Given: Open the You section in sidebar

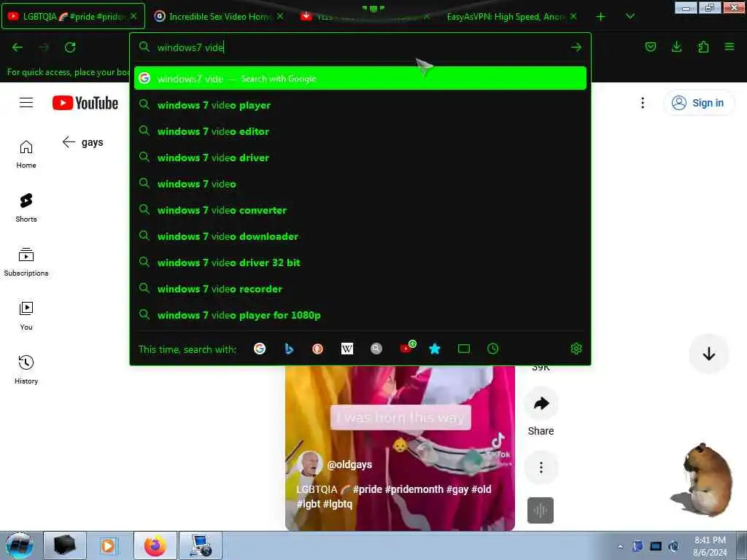Looking at the screenshot, I should pyautogui.click(x=26, y=316).
